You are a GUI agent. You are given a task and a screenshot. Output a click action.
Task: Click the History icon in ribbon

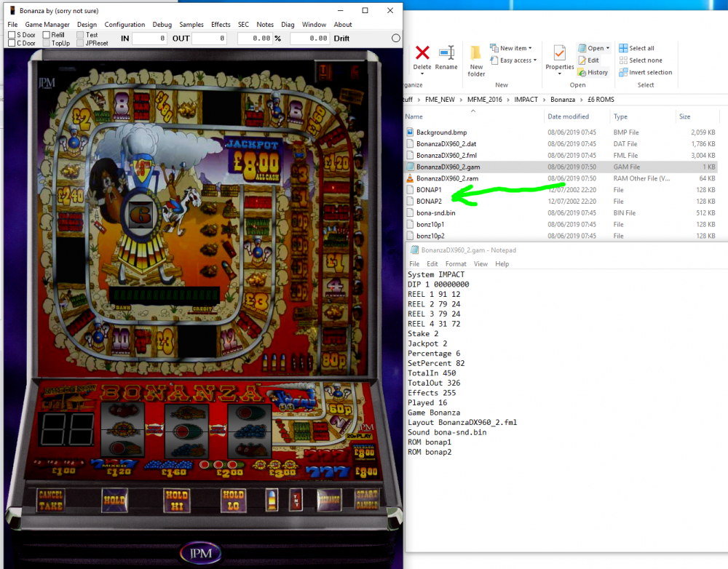(x=582, y=73)
